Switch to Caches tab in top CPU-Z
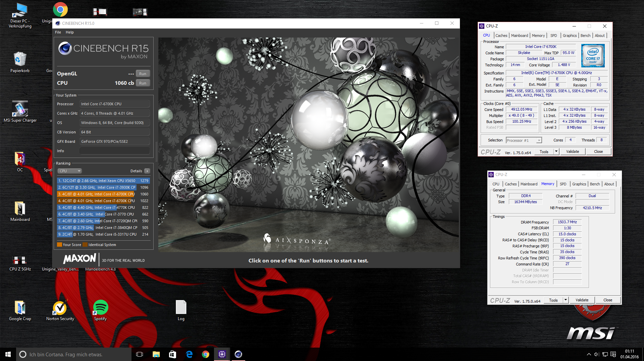Screen dimensions: 644x361 [x=501, y=36]
